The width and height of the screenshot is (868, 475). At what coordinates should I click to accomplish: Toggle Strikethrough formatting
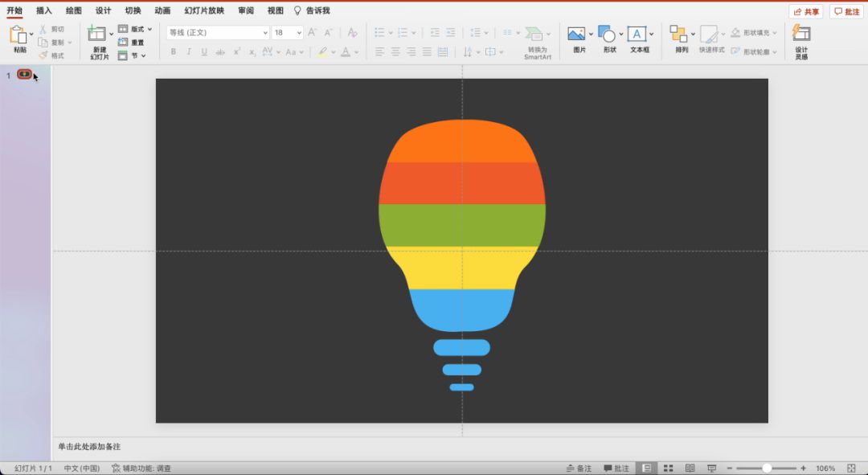220,52
